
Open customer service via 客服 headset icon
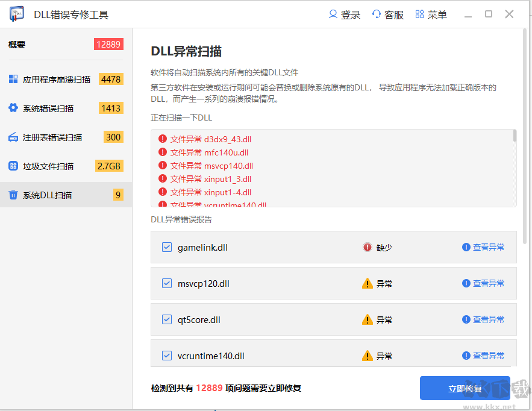[377, 14]
